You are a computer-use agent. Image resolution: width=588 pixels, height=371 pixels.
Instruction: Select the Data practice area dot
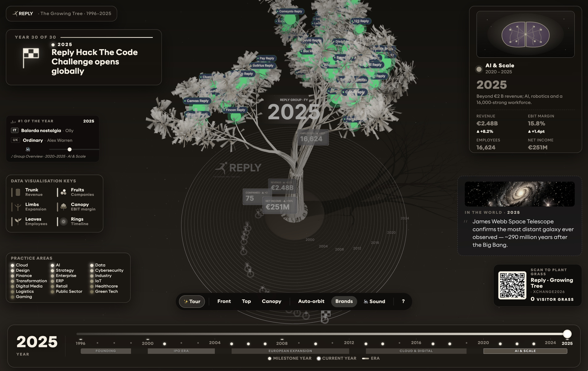point(92,265)
